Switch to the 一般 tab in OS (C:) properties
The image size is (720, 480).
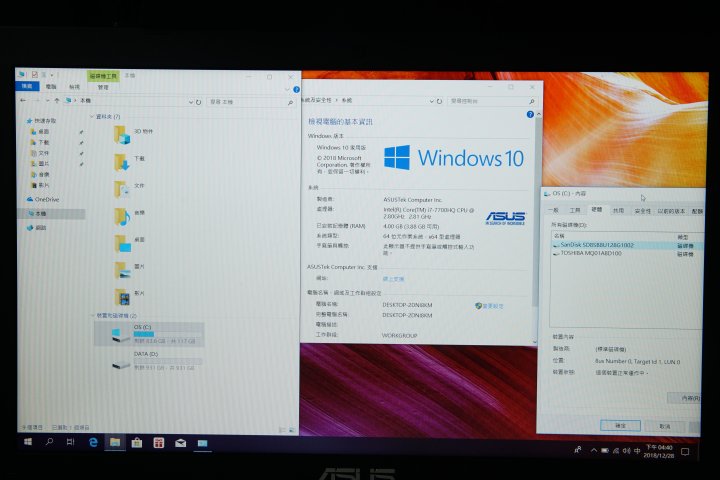pyautogui.click(x=553, y=210)
